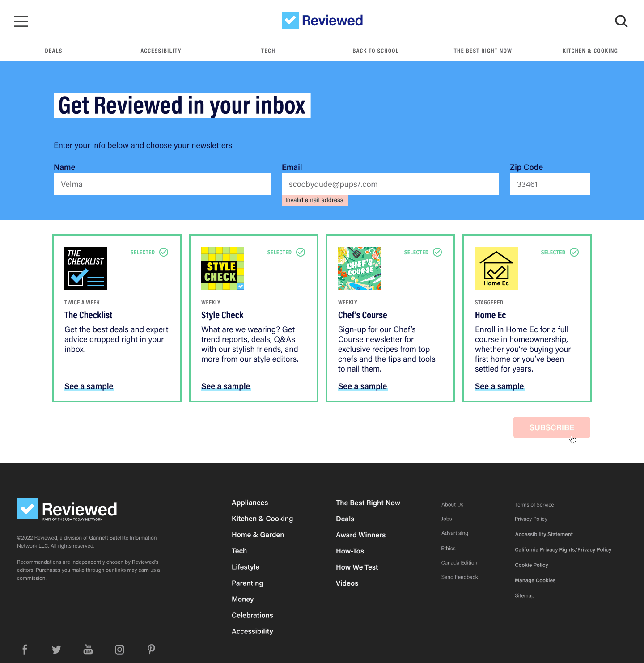Open the YouTube icon in the footer
Image resolution: width=644 pixels, height=663 pixels.
click(x=88, y=649)
